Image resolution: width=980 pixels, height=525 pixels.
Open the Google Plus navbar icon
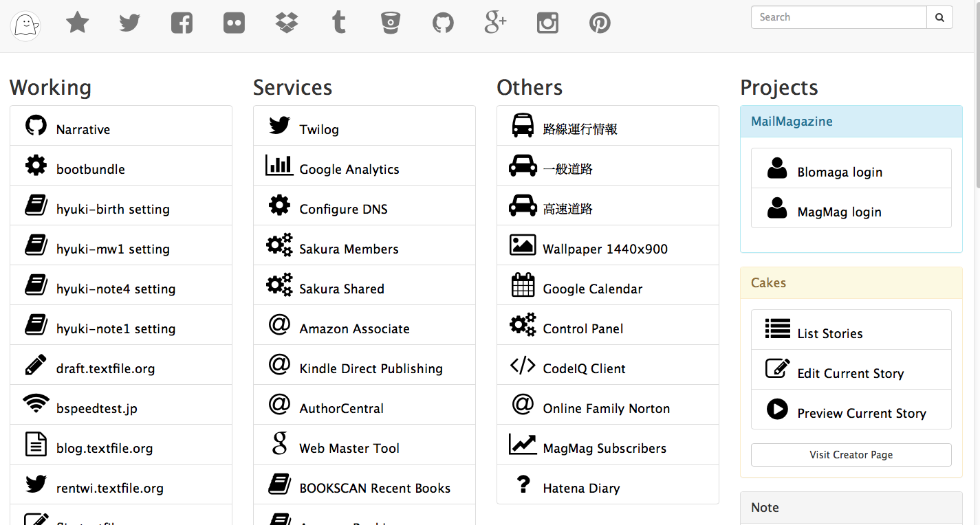[495, 23]
